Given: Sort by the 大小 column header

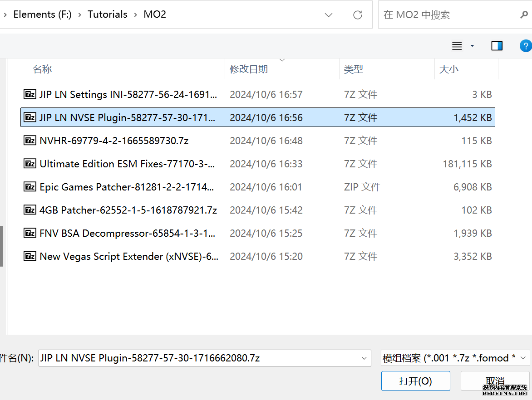Looking at the screenshot, I should point(448,69).
